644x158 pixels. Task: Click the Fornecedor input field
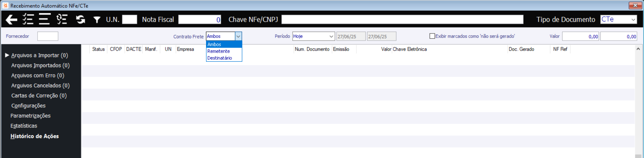48,36
